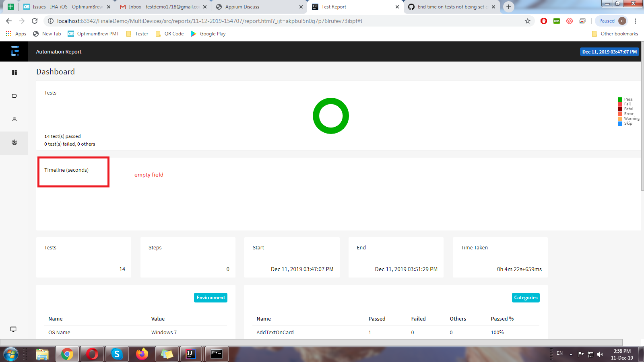Open Chrome's three-dot menu

click(x=636, y=21)
